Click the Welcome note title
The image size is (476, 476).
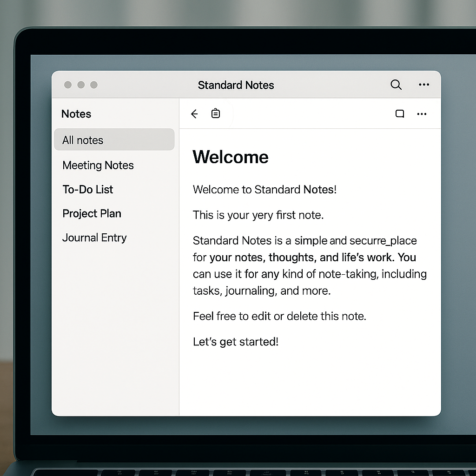231,157
